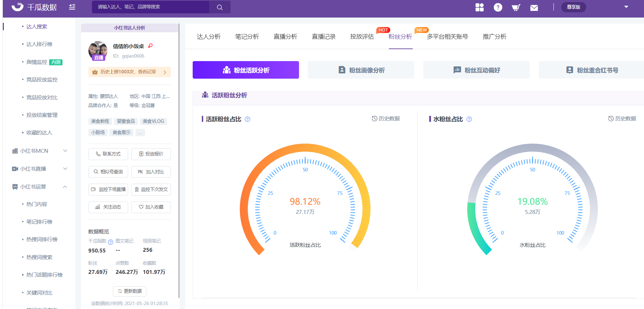Click the 千瓜指数 help icon
The height and width of the screenshot is (309, 644).
(111, 242)
